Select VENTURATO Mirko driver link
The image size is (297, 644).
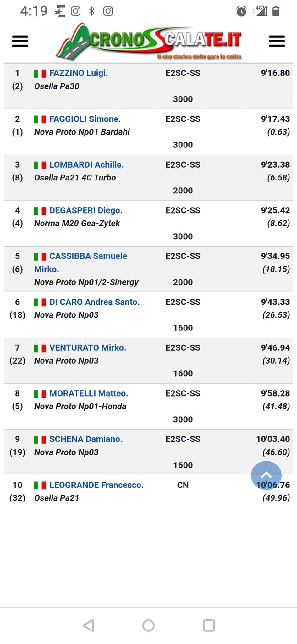[x=88, y=348]
